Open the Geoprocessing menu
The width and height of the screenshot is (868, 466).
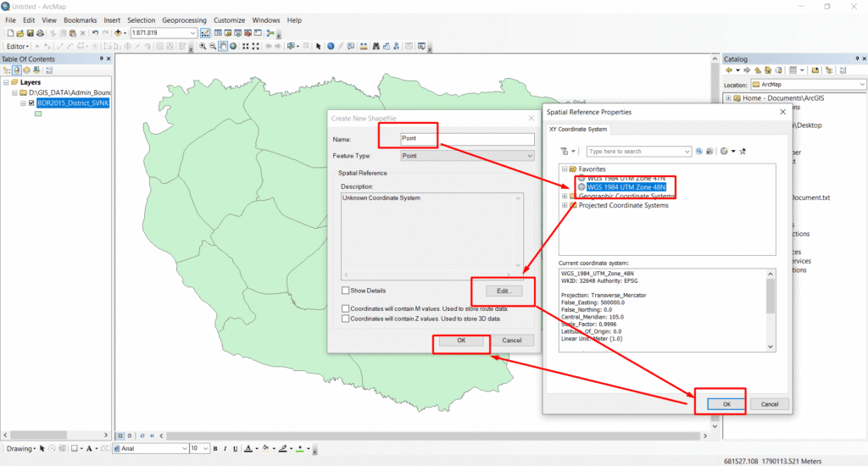point(184,20)
